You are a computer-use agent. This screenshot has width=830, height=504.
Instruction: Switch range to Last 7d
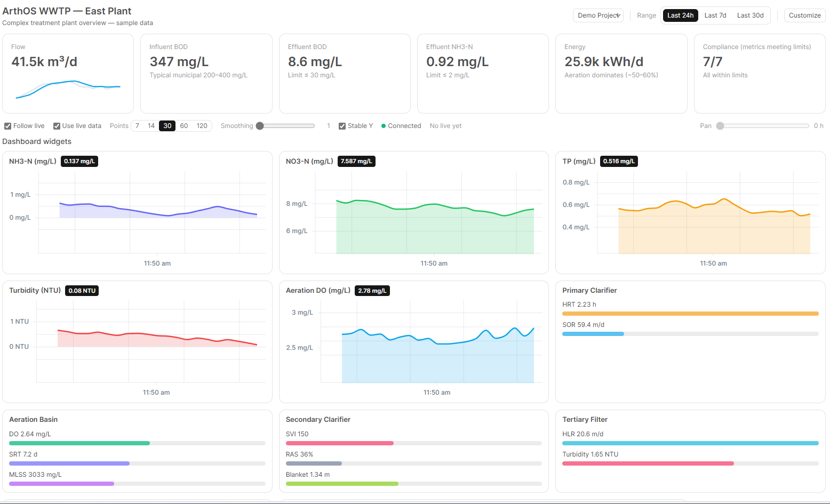click(715, 15)
